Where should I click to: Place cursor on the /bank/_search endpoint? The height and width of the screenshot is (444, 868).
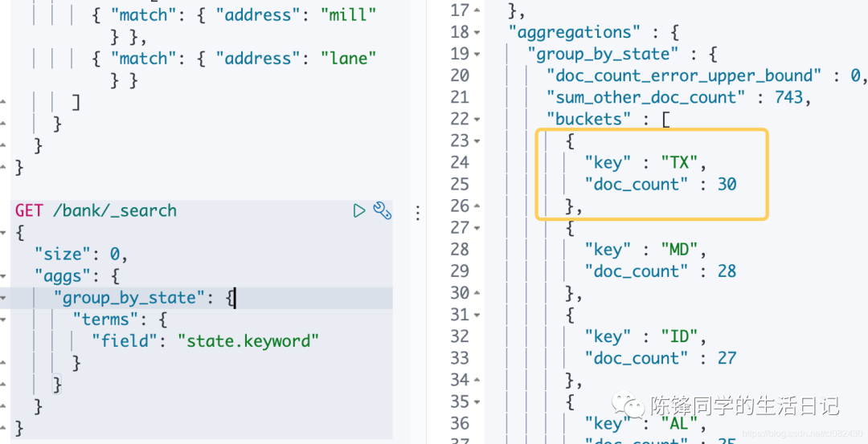point(114,210)
